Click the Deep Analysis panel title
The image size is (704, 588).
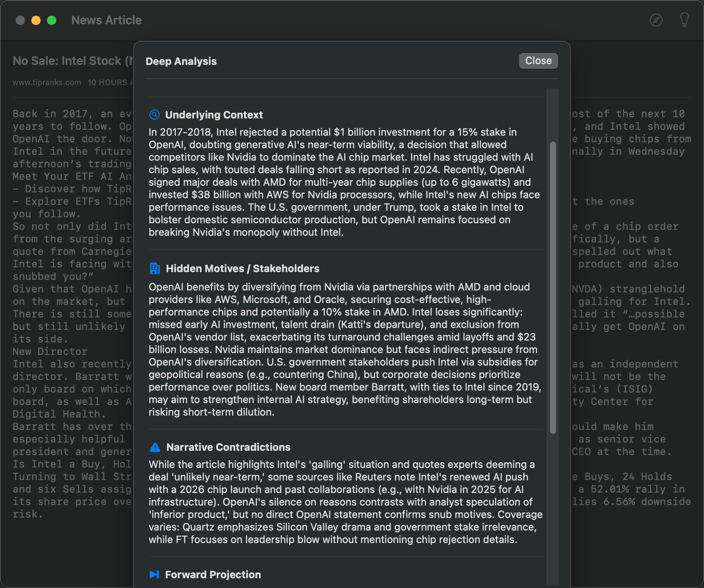(x=181, y=61)
